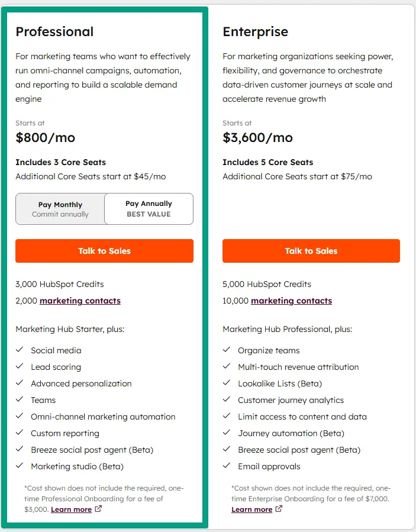This screenshot has width=416, height=532.
Task: Click checkmark beside Organize teams feature
Action: 225,350
